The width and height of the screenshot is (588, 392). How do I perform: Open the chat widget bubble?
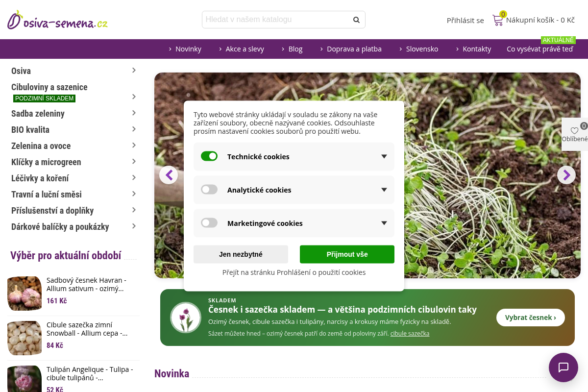point(563,367)
